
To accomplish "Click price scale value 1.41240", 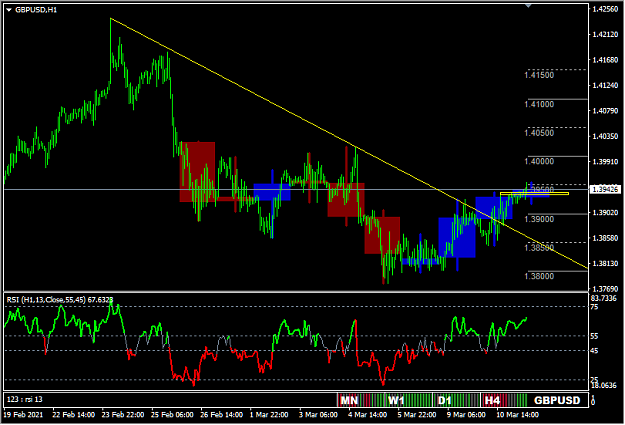I will [x=605, y=86].
